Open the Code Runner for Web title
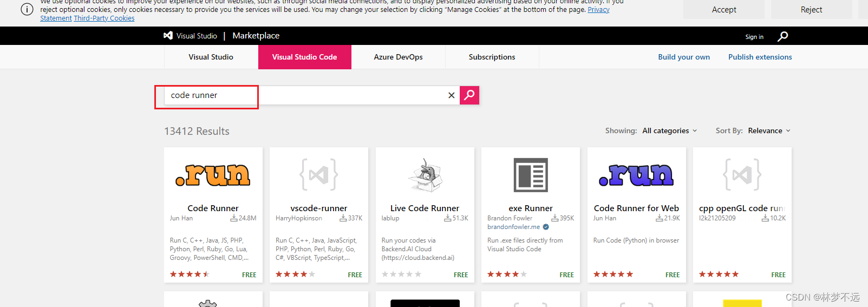 pos(636,208)
